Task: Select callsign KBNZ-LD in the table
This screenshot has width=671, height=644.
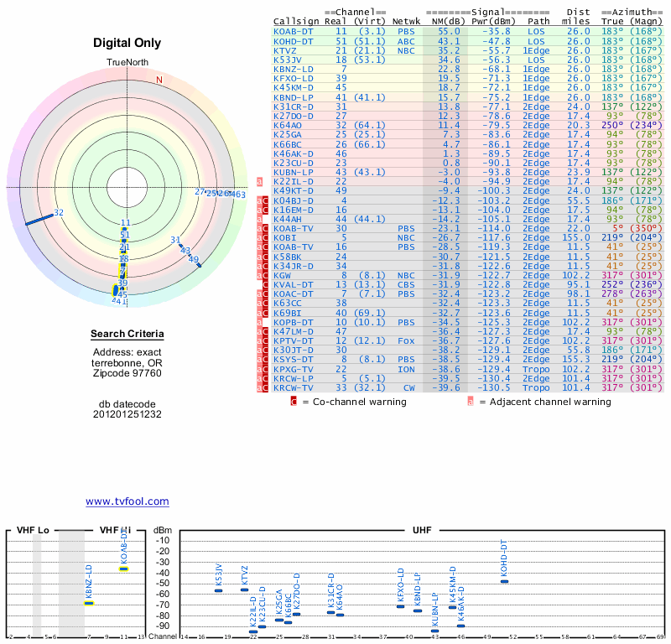Action: click(294, 70)
